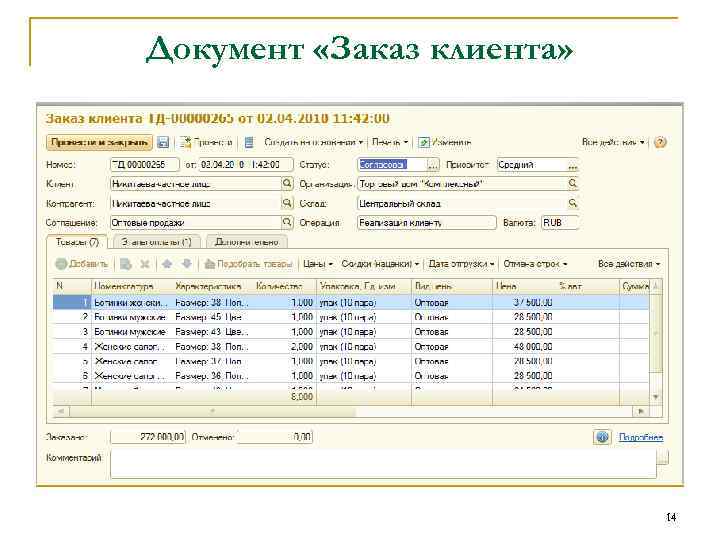Open the Скидки (наценки) dropdown
Screen dimensions: 720x540
pyautogui.click(x=380, y=264)
